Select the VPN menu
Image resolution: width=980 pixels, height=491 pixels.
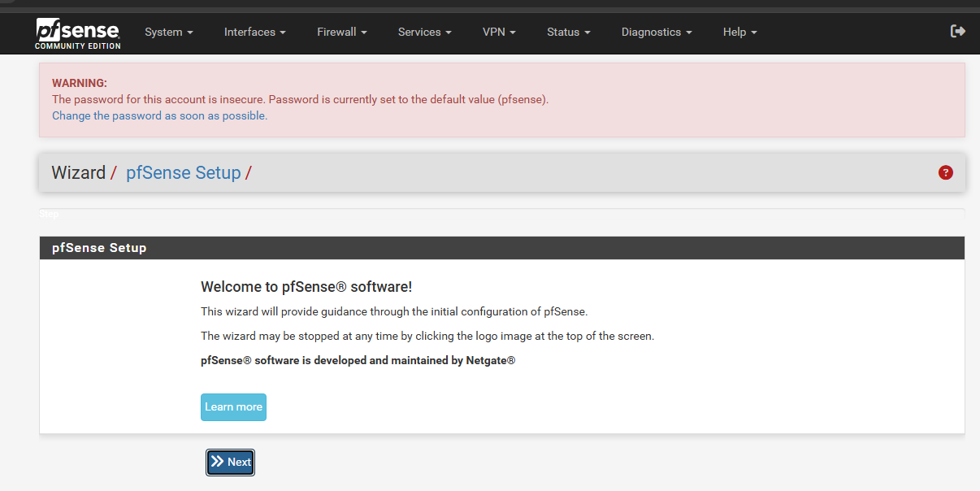pos(499,32)
